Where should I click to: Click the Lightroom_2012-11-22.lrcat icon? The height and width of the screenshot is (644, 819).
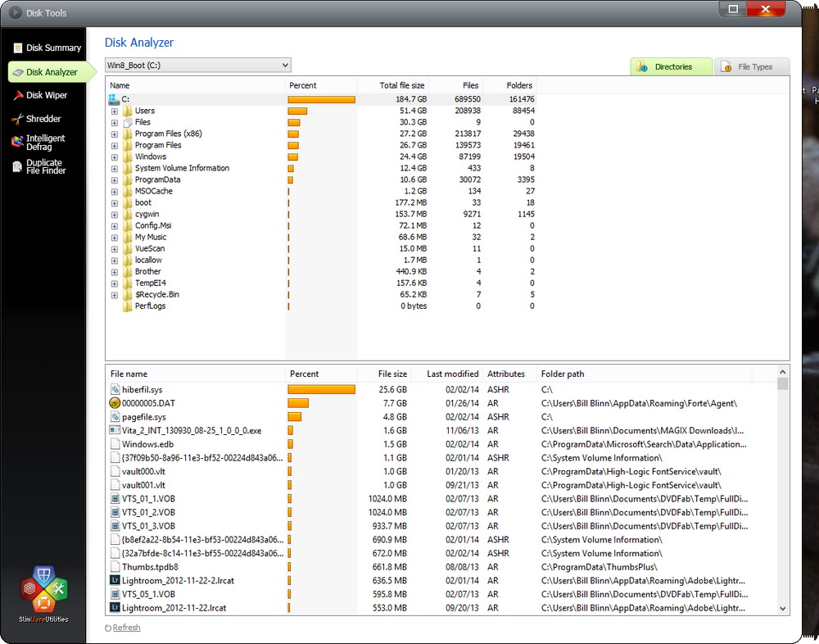pyautogui.click(x=115, y=607)
